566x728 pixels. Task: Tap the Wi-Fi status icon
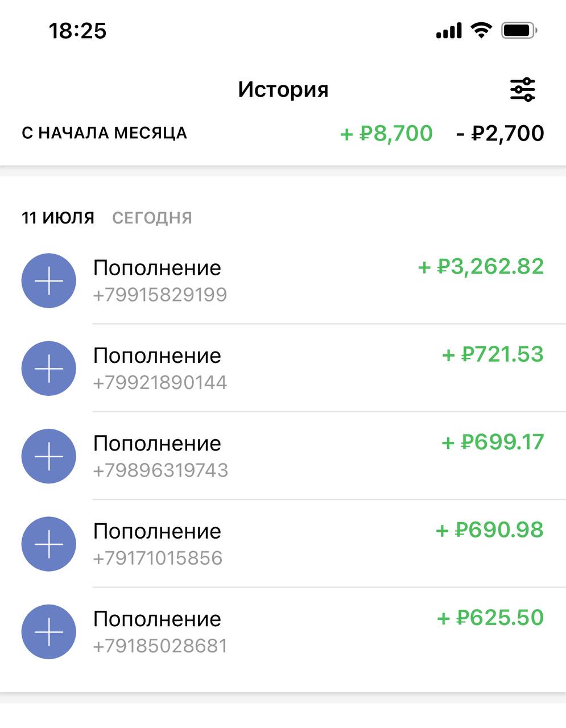pos(481,30)
